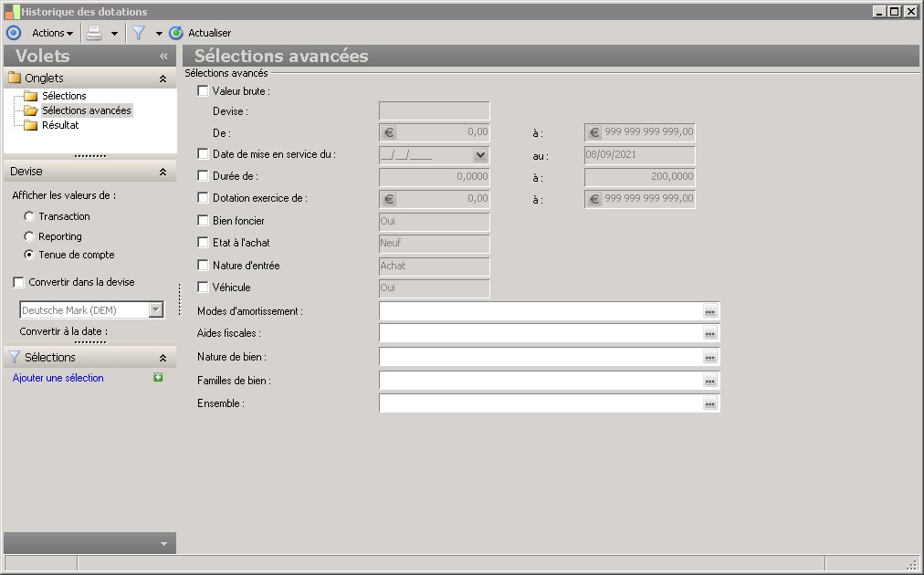Click the Durée minimum field 0,0000
This screenshot has width=924, height=575.
coord(435,177)
